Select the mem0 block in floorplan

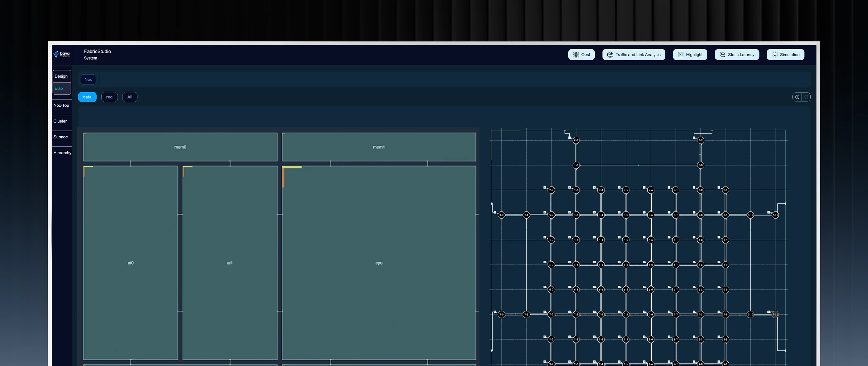click(x=180, y=147)
